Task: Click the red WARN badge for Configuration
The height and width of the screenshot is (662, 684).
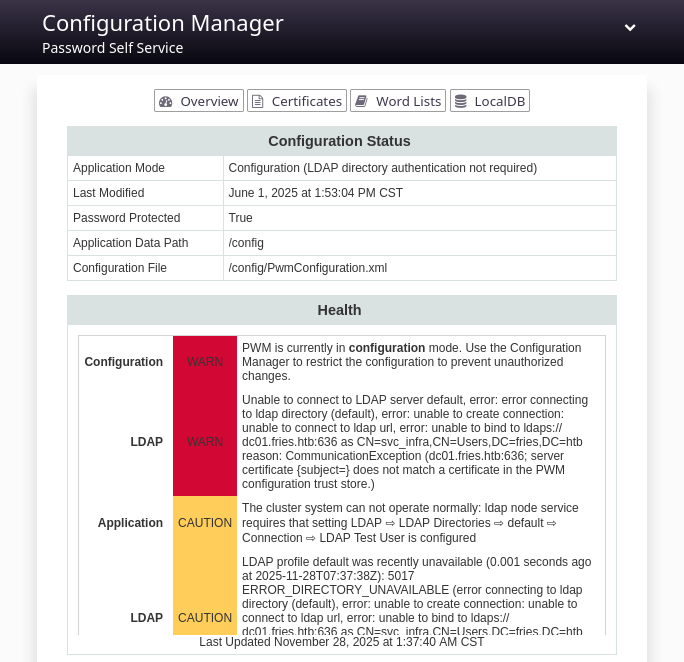Action: tap(205, 362)
